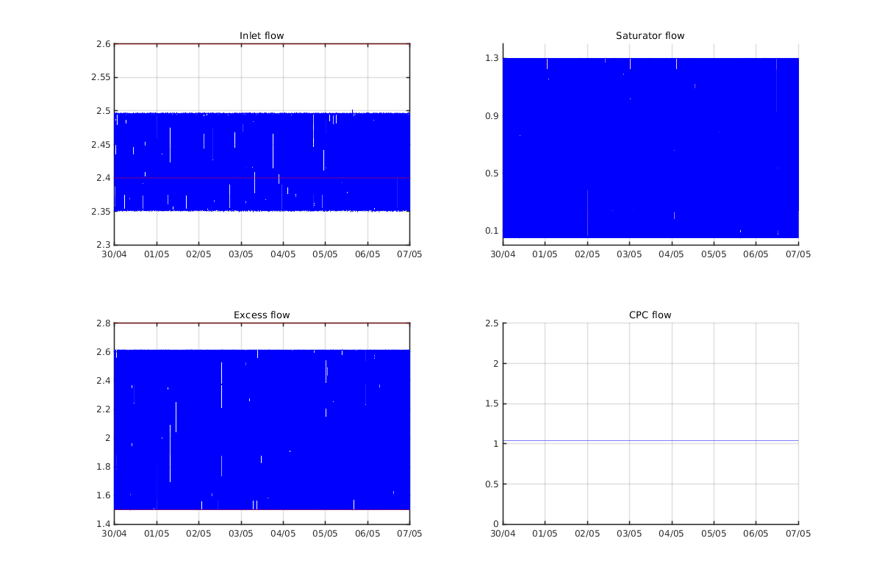The width and height of the screenshot is (882, 588).
Task: Click the 02/05 date label under Excess flow
Action: 198,534
